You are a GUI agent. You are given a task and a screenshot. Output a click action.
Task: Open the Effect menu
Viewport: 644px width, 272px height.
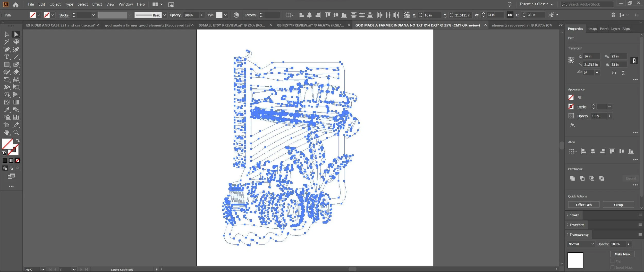pos(97,4)
